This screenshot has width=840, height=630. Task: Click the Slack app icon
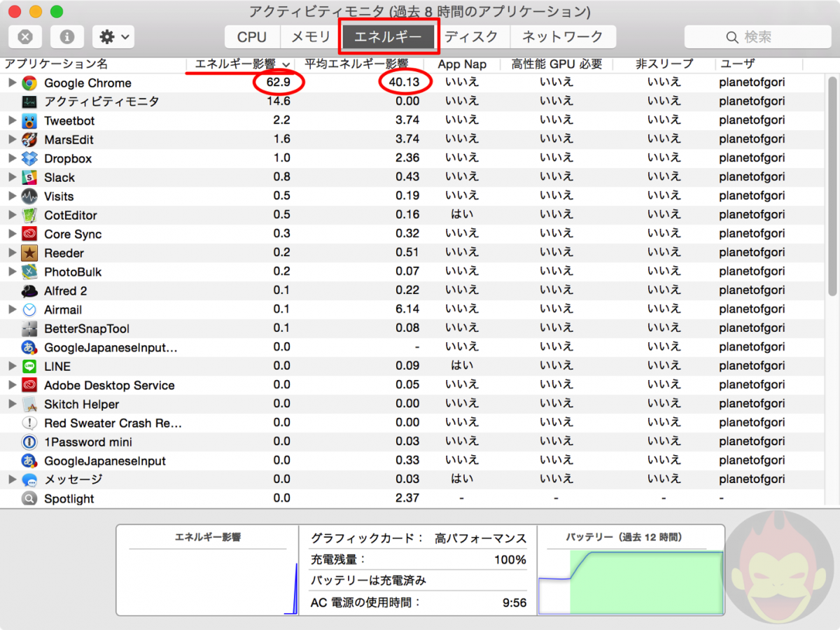coord(29,177)
